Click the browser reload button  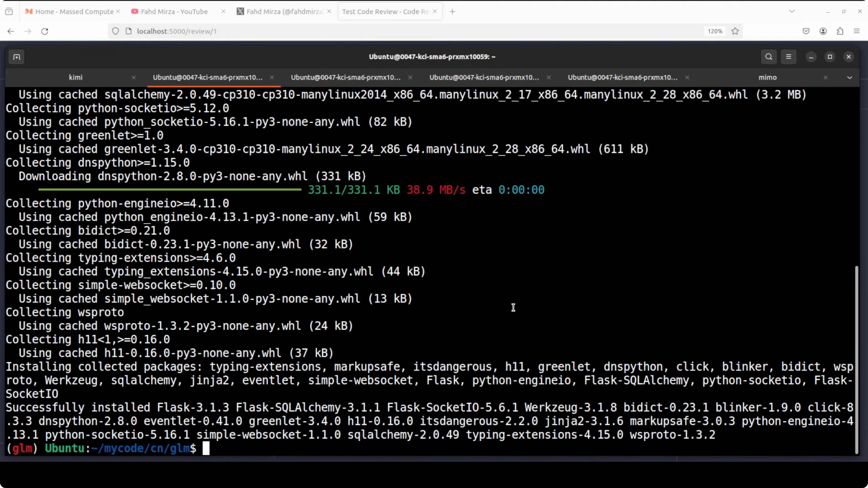point(45,31)
